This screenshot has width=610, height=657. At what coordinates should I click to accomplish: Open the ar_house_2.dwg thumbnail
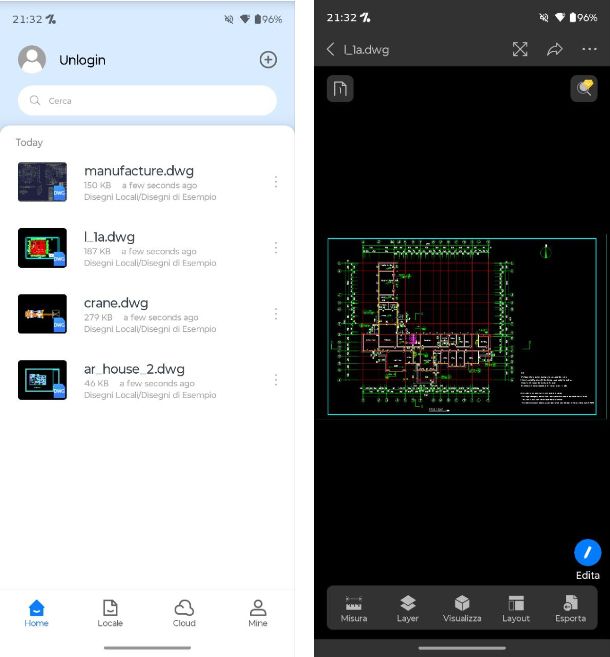(x=42, y=380)
